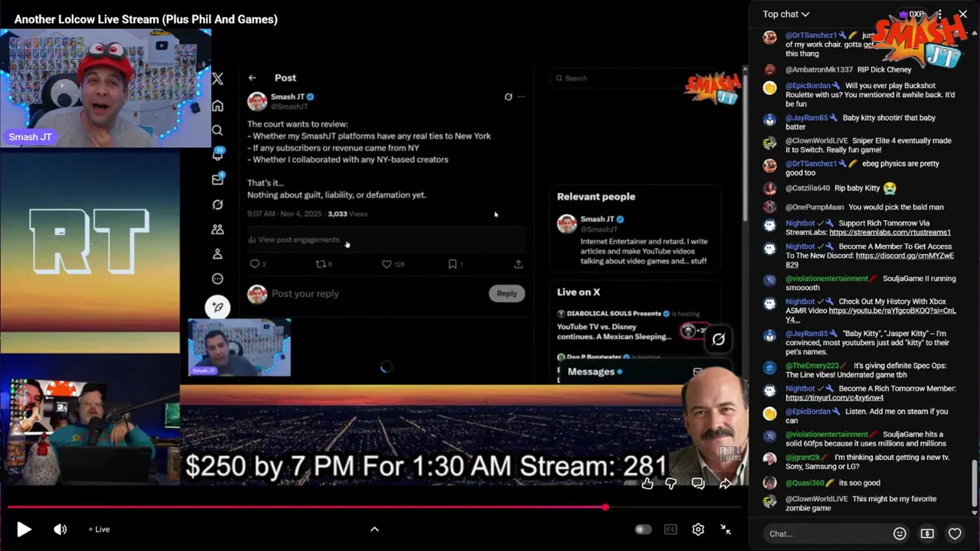Screen dimensions: 980x551
Task: Bookmark the Smash JT post
Action: click(452, 264)
